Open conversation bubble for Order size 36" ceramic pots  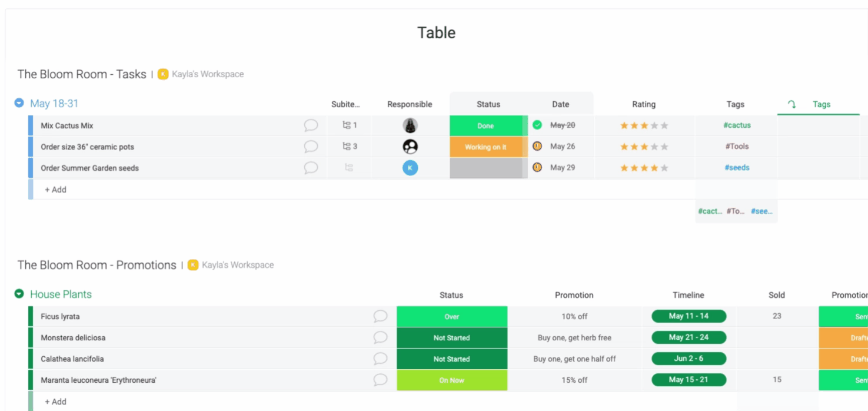pos(311,147)
